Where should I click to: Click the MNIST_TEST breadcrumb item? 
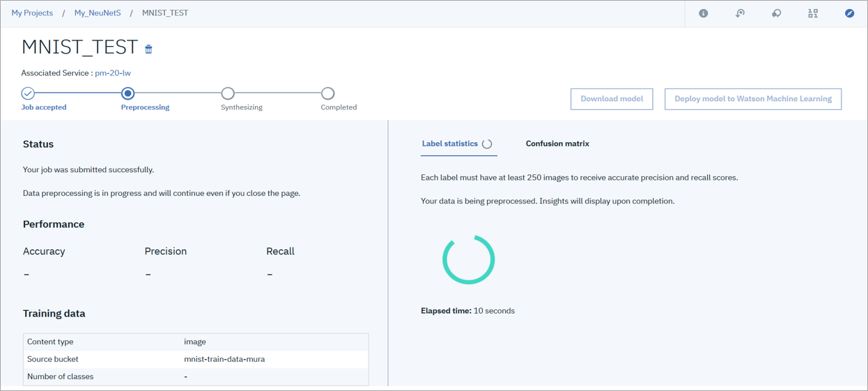[x=165, y=13]
